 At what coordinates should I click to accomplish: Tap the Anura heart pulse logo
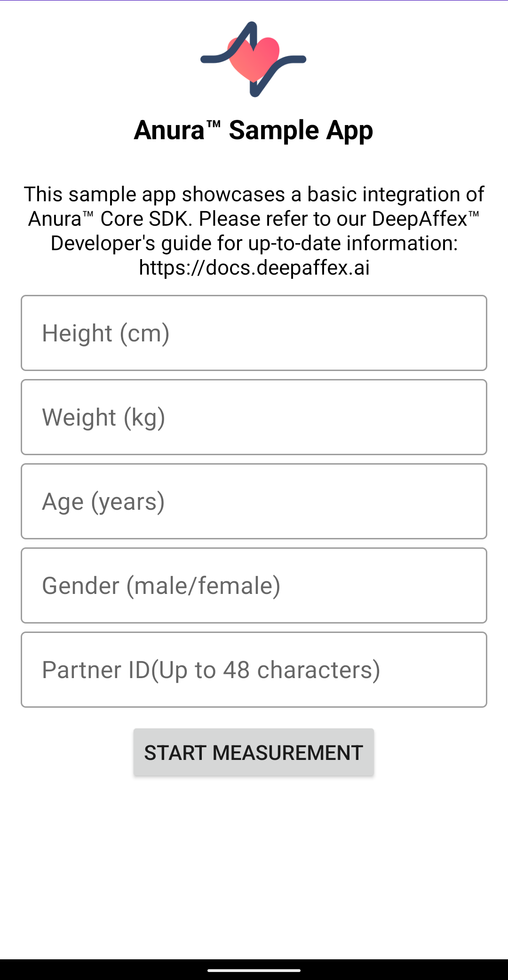pyautogui.click(x=254, y=59)
